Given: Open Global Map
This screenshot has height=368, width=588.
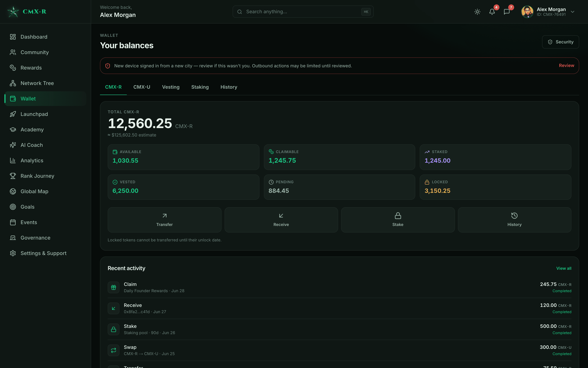Looking at the screenshot, I should [45, 191].
